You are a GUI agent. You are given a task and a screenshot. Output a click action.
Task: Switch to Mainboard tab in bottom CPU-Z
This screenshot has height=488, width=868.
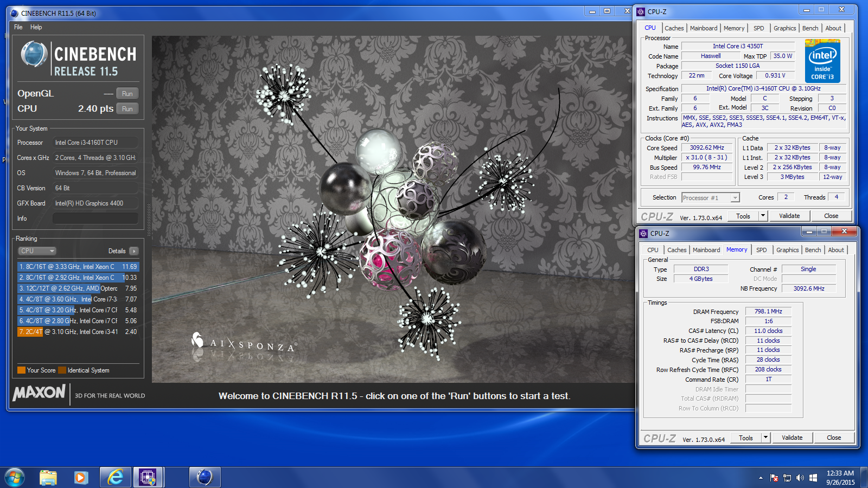click(706, 250)
